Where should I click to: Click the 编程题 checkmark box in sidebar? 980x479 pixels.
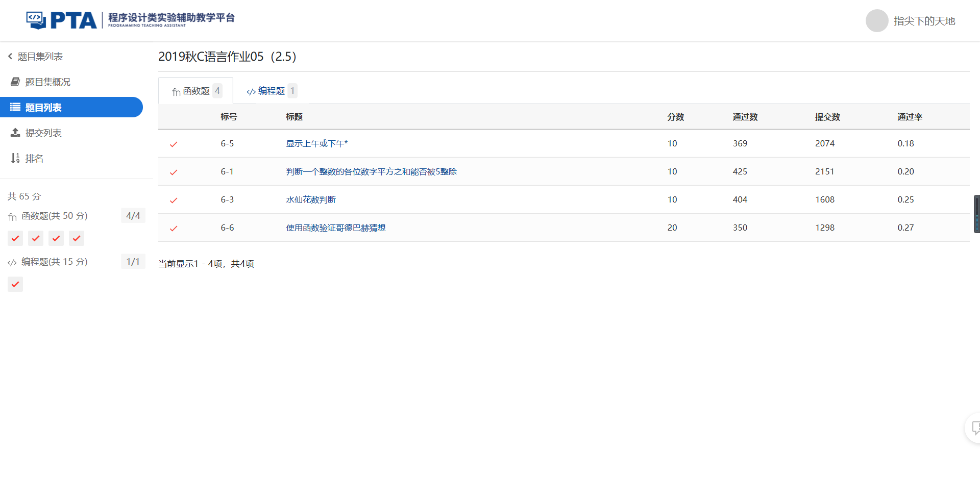15,284
